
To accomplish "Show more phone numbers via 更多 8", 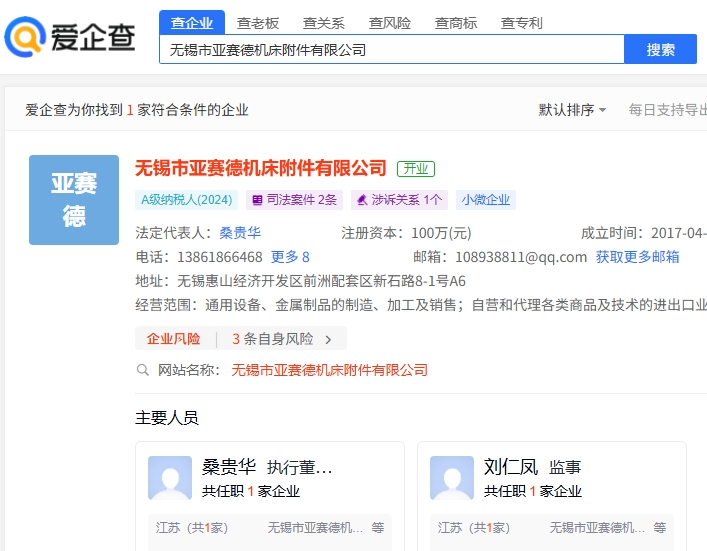I will click(x=290, y=257).
